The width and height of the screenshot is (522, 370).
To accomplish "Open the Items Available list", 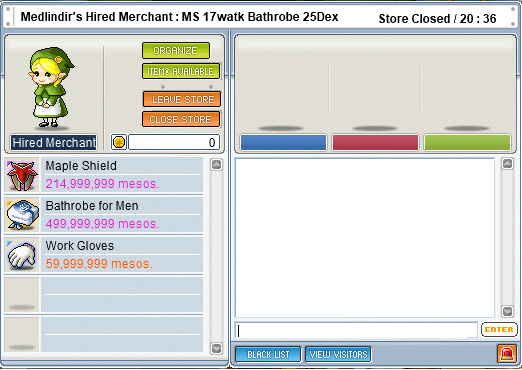I will (181, 71).
